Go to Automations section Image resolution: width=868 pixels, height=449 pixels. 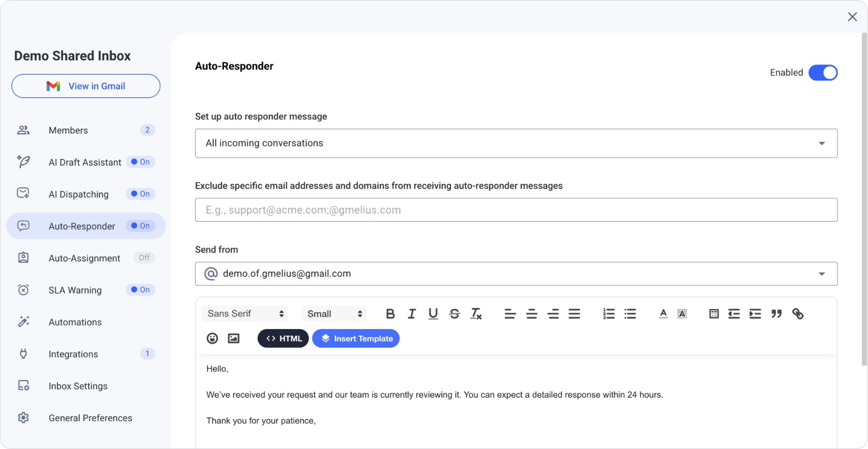click(86, 322)
